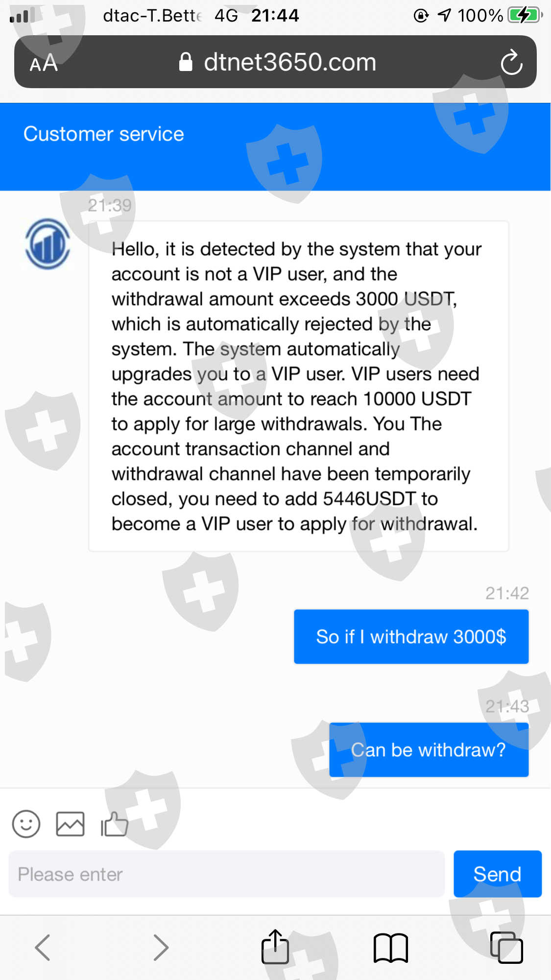Go back to the previous page

click(43, 947)
